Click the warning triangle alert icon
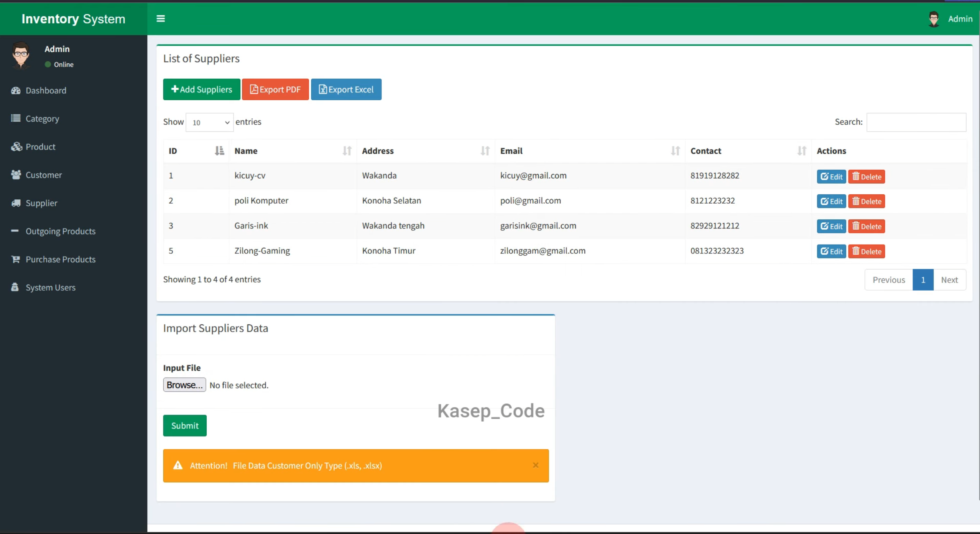The height and width of the screenshot is (534, 980). point(178,465)
